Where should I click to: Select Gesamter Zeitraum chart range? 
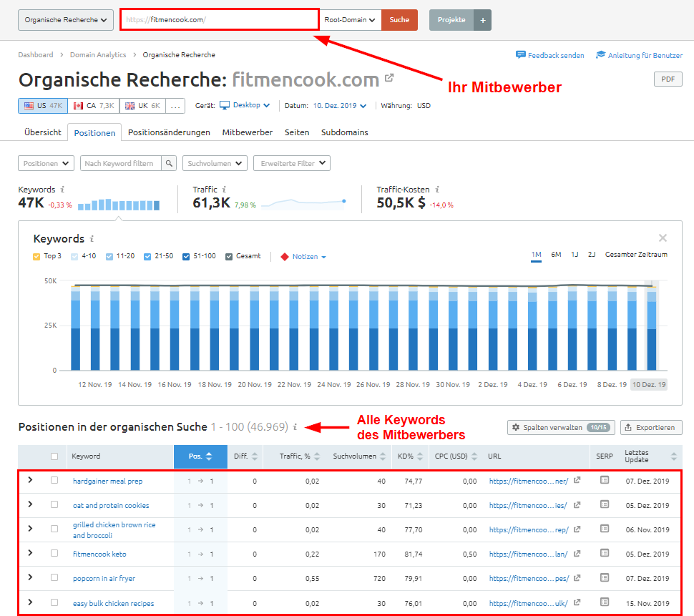(x=636, y=255)
